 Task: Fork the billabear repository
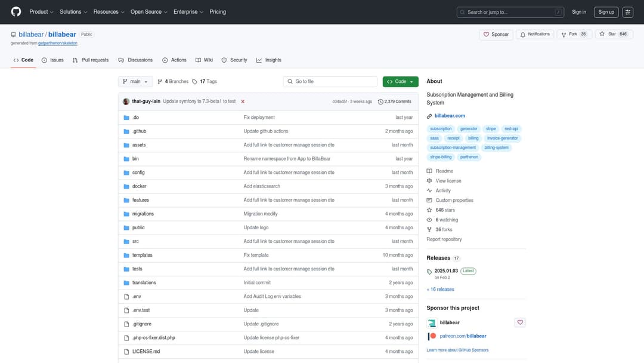coord(574,35)
